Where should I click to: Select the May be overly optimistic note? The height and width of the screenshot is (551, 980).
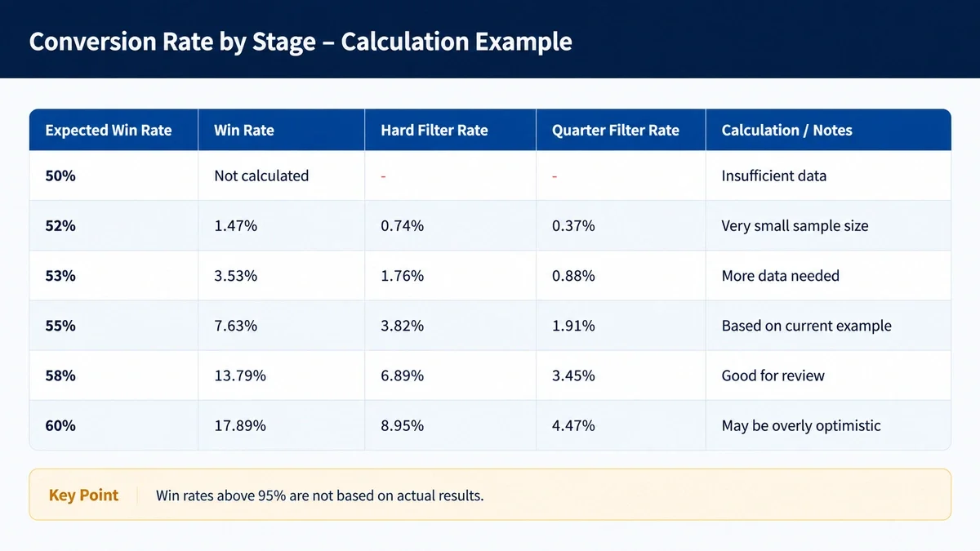[x=801, y=425]
